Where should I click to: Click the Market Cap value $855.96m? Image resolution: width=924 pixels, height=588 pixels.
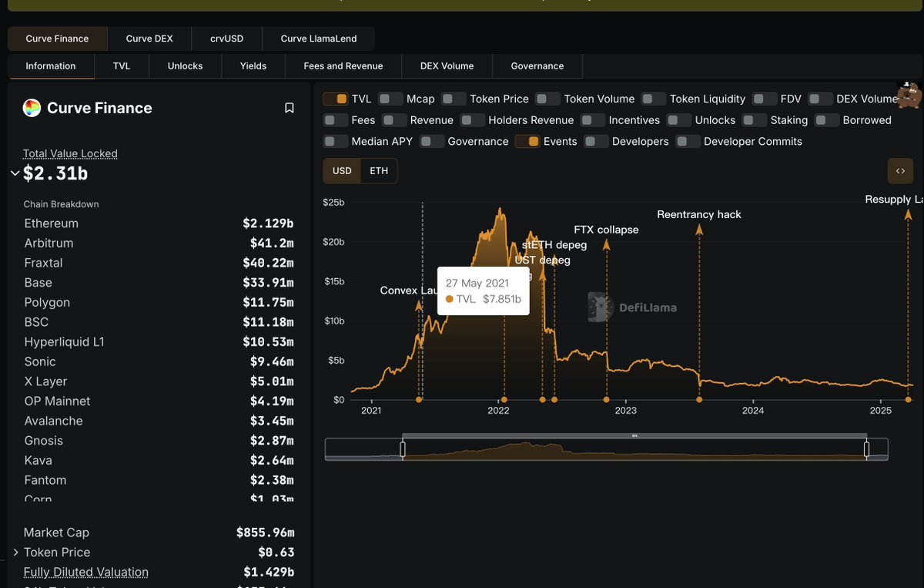point(265,533)
